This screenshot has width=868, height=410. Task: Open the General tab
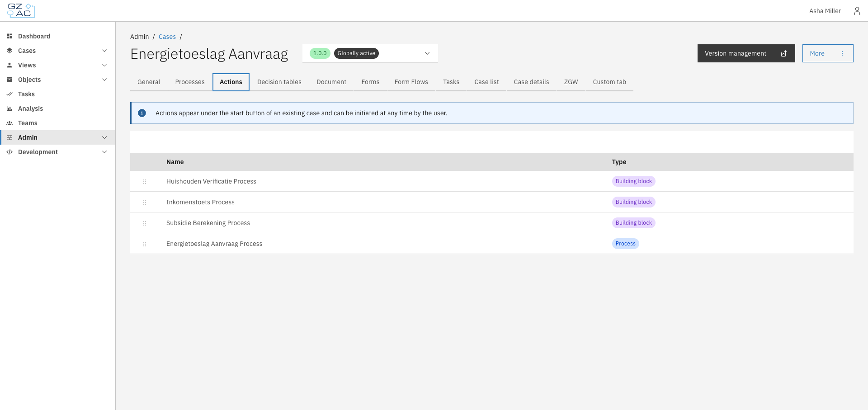pyautogui.click(x=149, y=82)
